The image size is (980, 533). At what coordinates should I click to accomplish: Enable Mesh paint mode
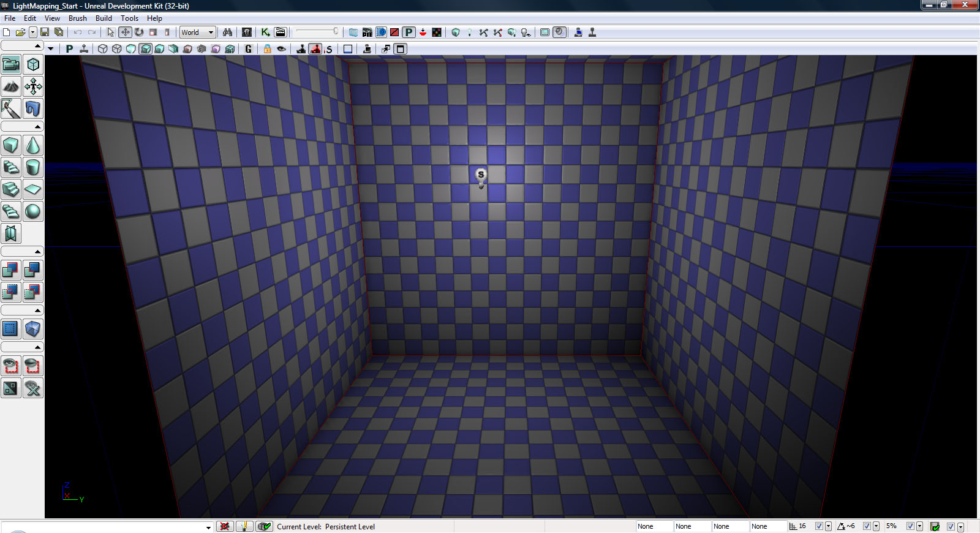(11, 108)
